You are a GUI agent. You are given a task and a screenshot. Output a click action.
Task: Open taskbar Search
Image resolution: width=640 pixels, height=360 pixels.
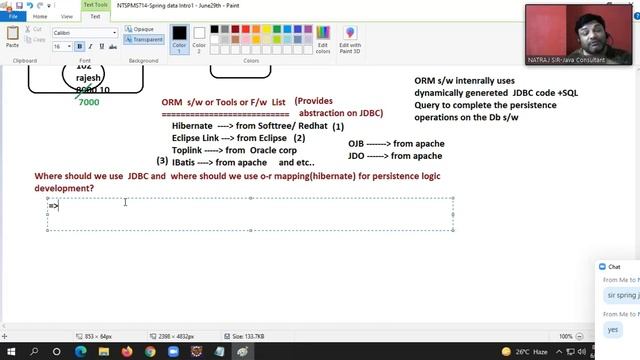pyautogui.click(x=34, y=351)
